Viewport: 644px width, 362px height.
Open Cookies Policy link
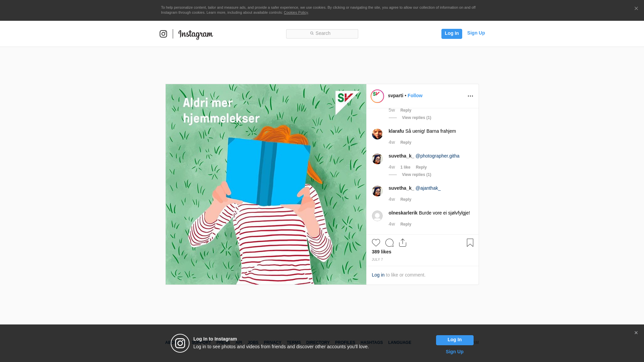(296, 12)
